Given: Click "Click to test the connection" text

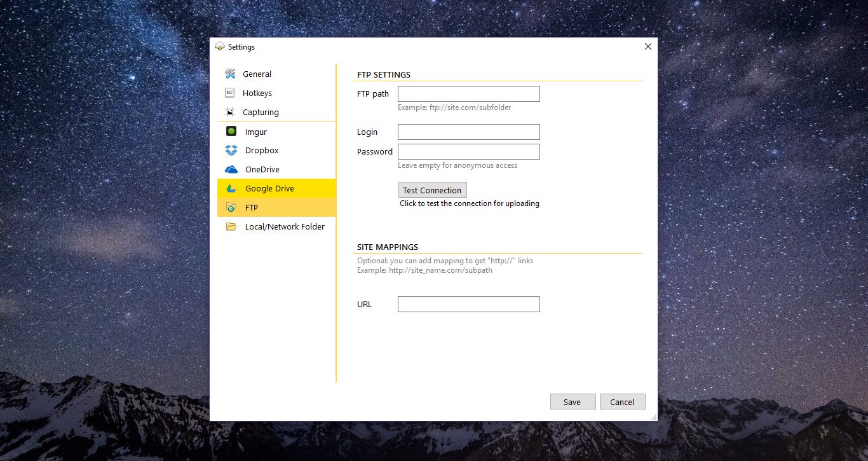Looking at the screenshot, I should 470,203.
